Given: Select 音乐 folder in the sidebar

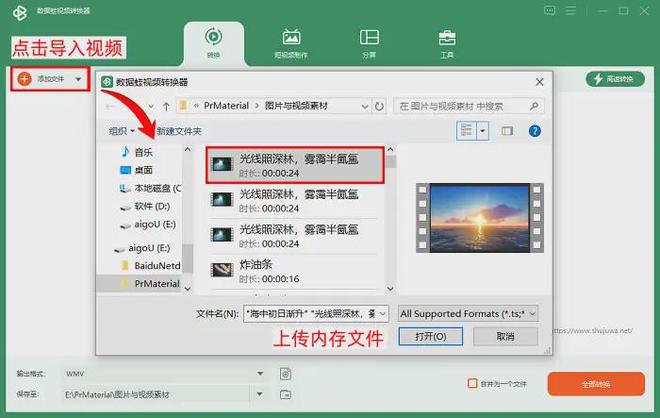Looking at the screenshot, I should (x=144, y=152).
